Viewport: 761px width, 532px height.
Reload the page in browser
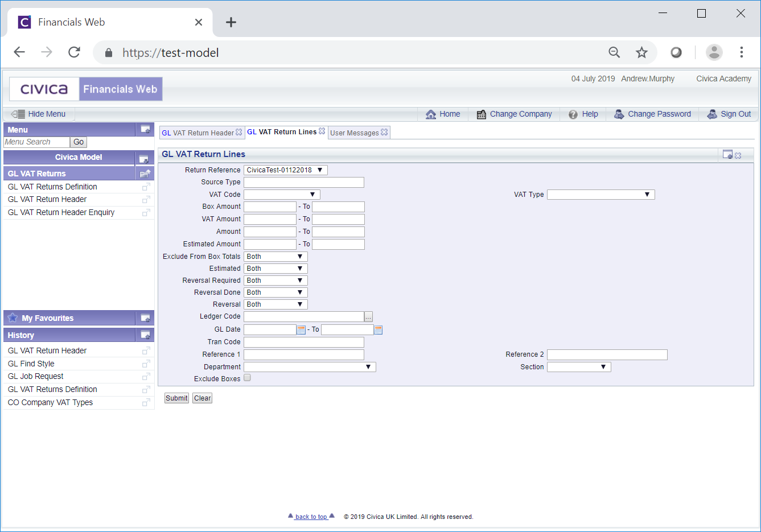click(74, 52)
